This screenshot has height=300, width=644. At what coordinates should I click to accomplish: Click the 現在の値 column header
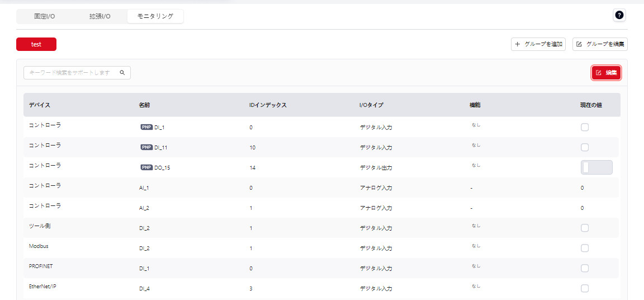pos(591,105)
